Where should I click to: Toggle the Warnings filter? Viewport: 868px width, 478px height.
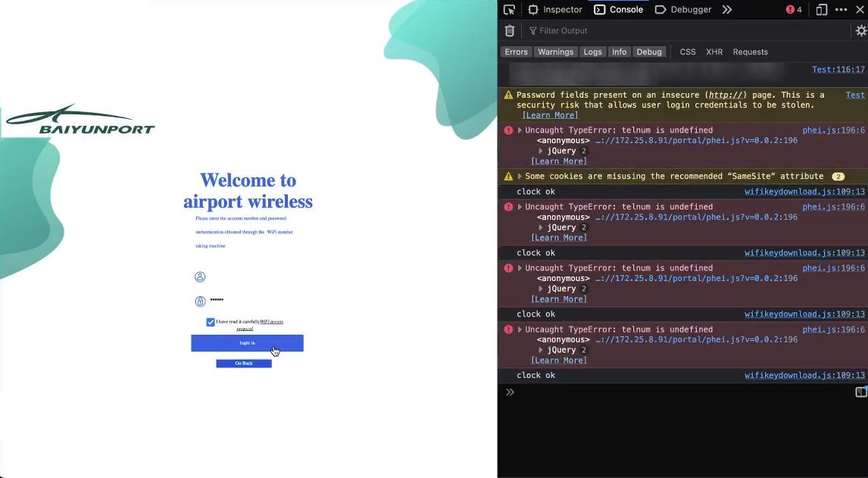click(x=555, y=52)
